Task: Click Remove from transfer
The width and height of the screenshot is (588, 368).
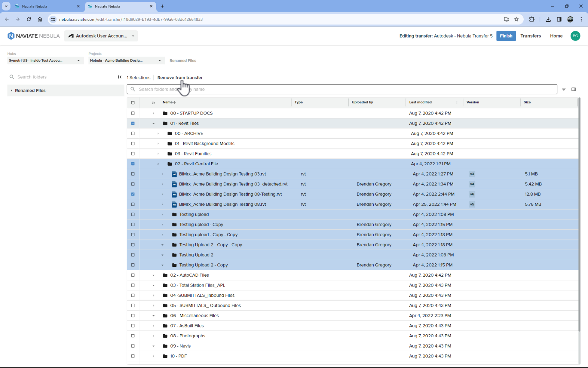Action: 180,78
